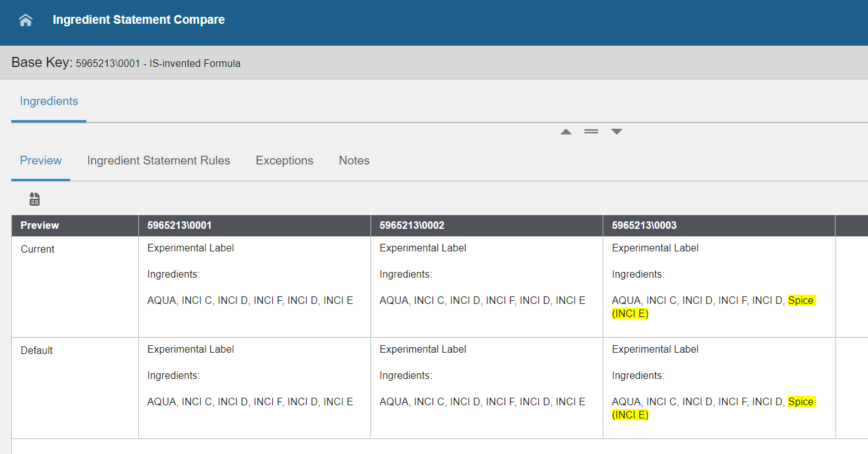Select the Notes tab
The image size is (868, 454).
coord(354,160)
